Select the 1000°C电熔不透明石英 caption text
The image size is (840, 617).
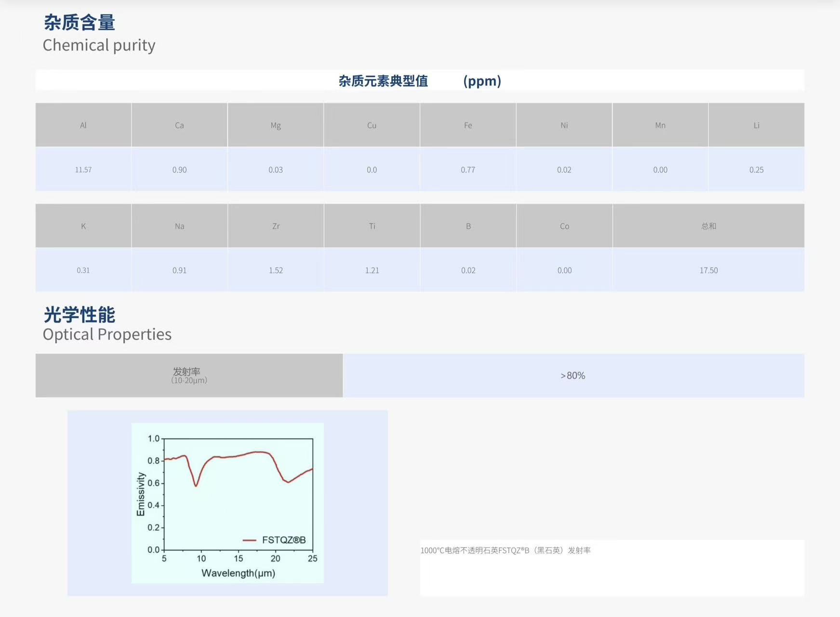(505, 550)
